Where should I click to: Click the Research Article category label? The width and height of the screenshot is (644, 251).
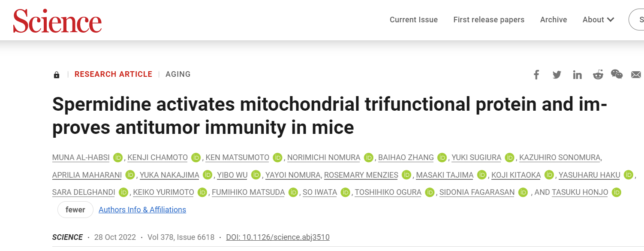[x=113, y=74]
